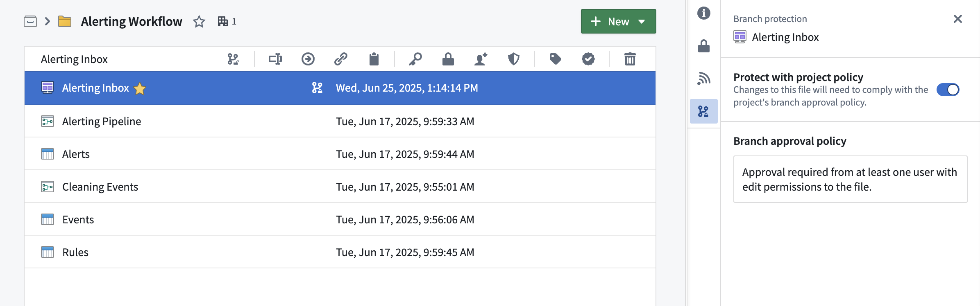This screenshot has width=980, height=306.
Task: Copy link using the chain icon
Action: pos(341,59)
